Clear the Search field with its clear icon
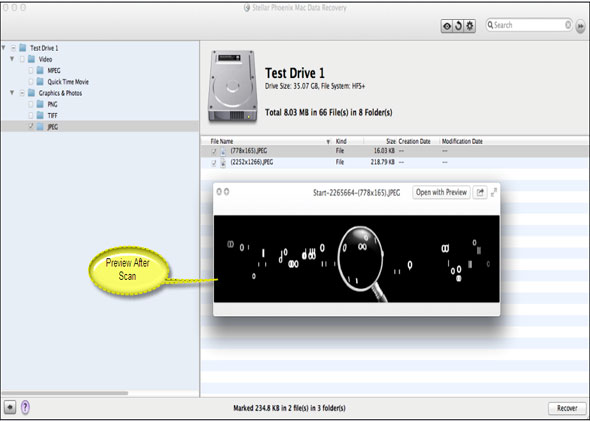Screen dimensions: 590x421 568,25
